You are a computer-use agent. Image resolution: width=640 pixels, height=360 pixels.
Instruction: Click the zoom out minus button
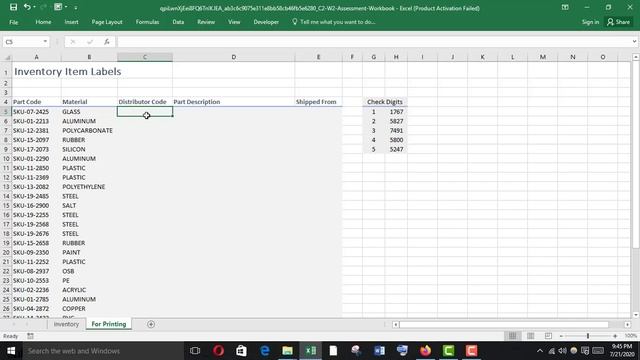pyautogui.click(x=561, y=336)
